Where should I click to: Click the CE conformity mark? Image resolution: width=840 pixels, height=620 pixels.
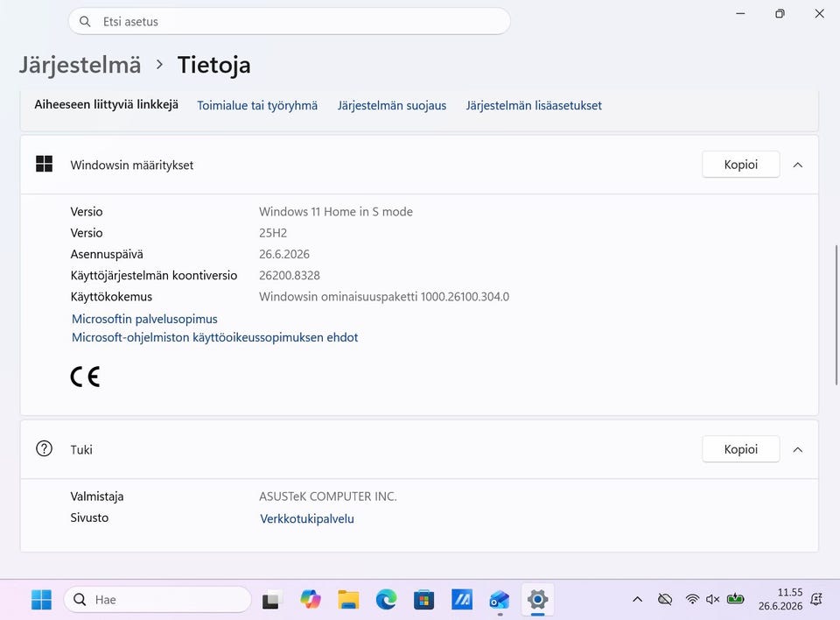tap(85, 377)
